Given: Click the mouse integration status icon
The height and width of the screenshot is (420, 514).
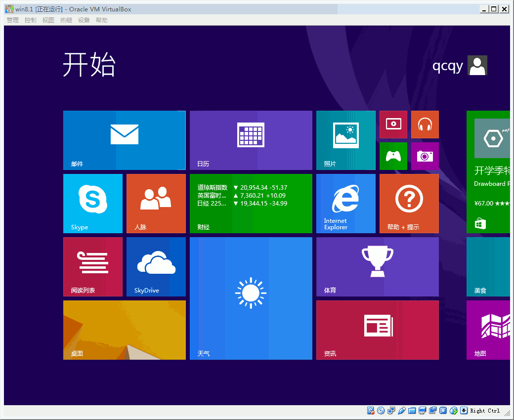Looking at the screenshot, I should tap(454, 411).
